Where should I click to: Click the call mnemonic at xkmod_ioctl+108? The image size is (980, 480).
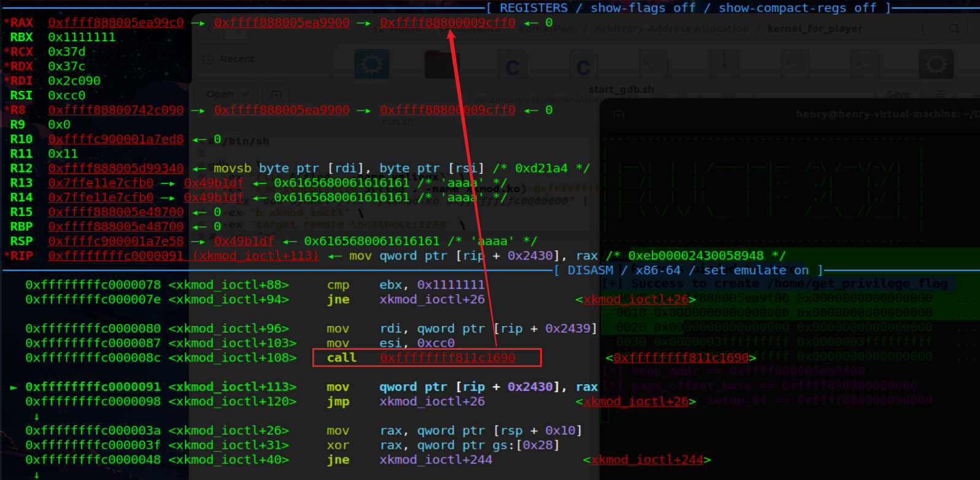(x=342, y=358)
